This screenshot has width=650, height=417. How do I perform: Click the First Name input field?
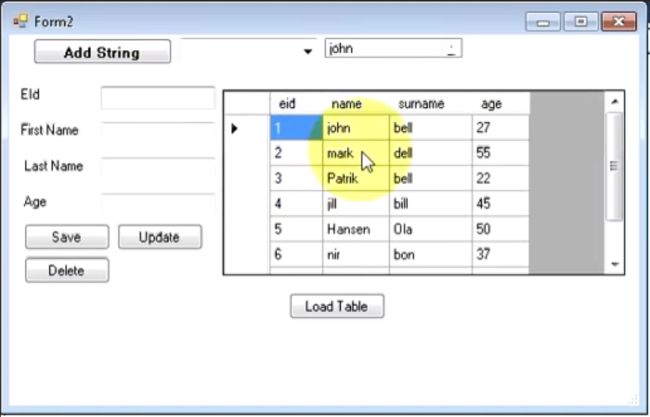[x=158, y=133]
